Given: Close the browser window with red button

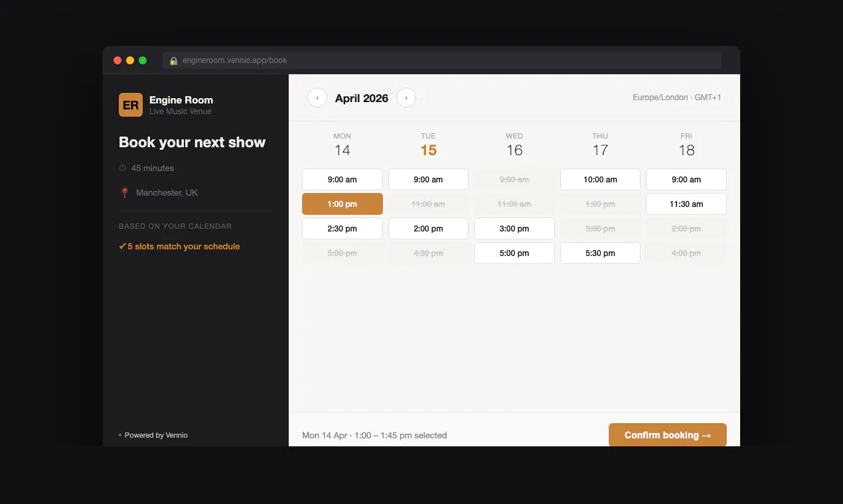Looking at the screenshot, I should [x=117, y=60].
